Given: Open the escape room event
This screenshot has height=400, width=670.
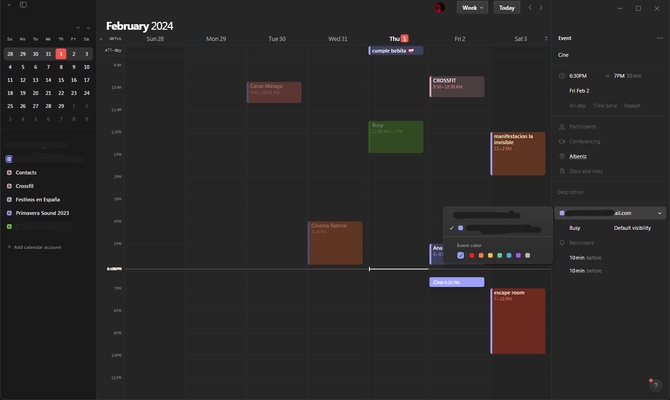Looking at the screenshot, I should click(x=518, y=321).
